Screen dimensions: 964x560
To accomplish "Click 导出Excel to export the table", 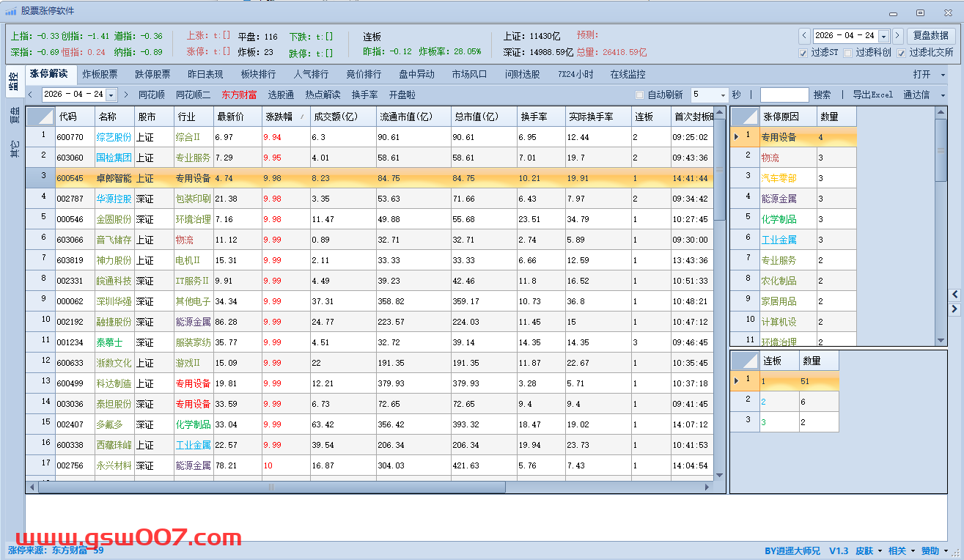I will [872, 95].
